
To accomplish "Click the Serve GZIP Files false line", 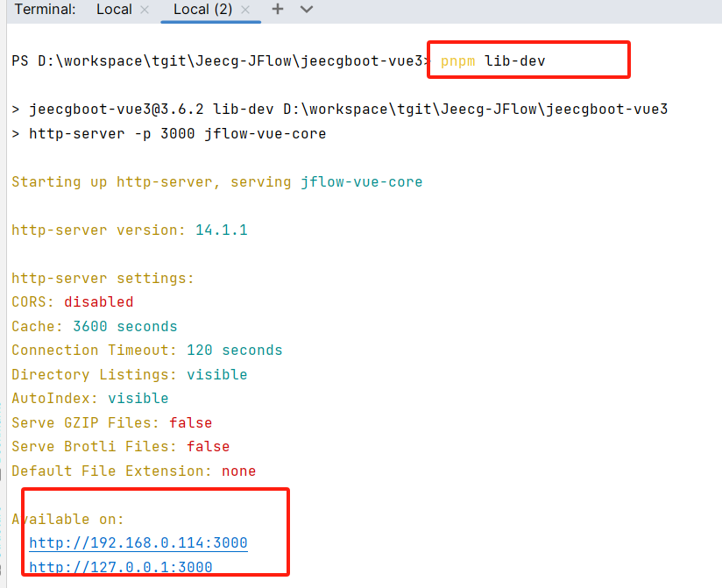I will coord(111,423).
